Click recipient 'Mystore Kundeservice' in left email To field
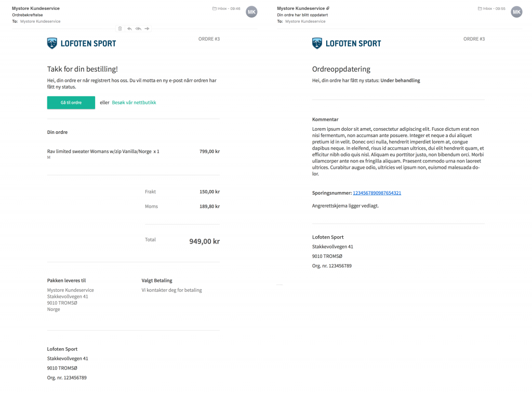532x395 pixels. pos(40,22)
